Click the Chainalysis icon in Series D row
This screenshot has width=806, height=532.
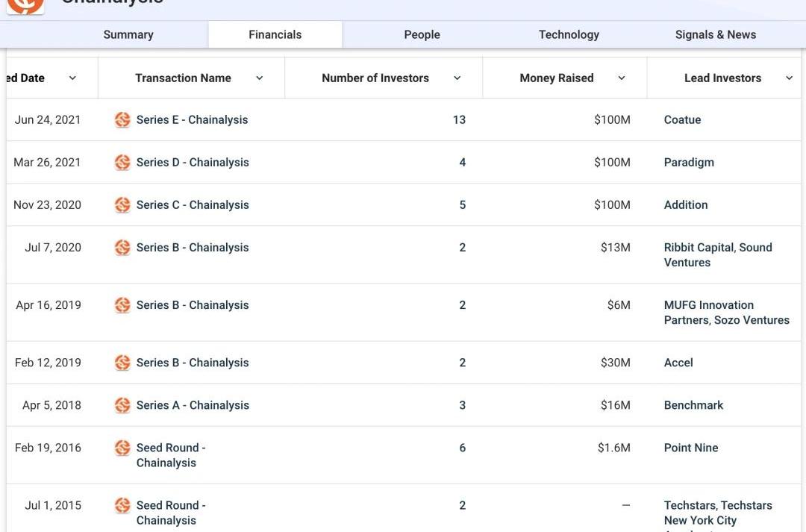(x=122, y=163)
